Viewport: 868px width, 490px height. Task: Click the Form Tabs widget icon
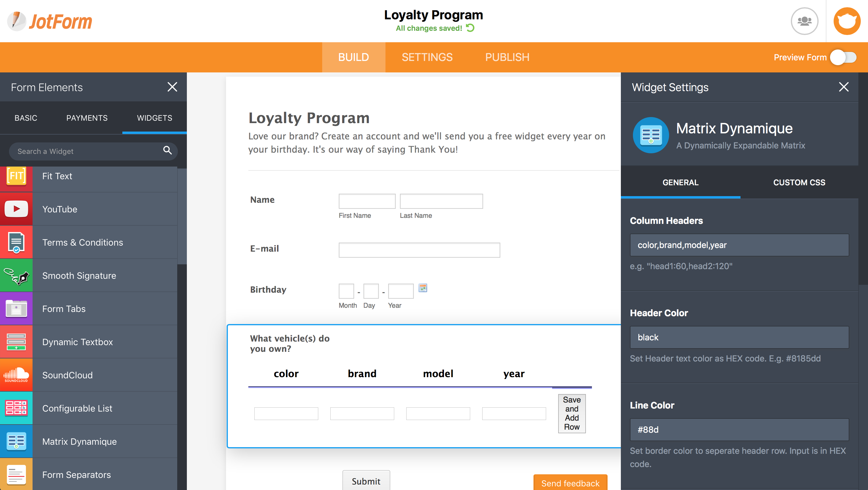15,309
